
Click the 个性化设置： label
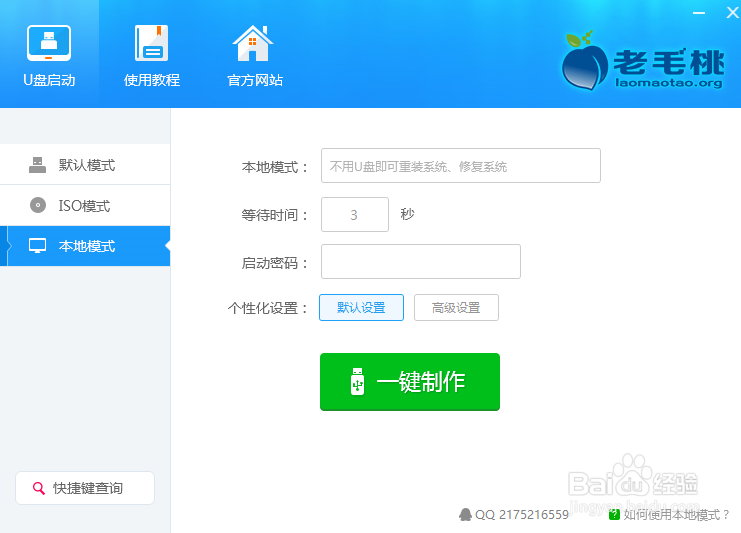coord(267,308)
